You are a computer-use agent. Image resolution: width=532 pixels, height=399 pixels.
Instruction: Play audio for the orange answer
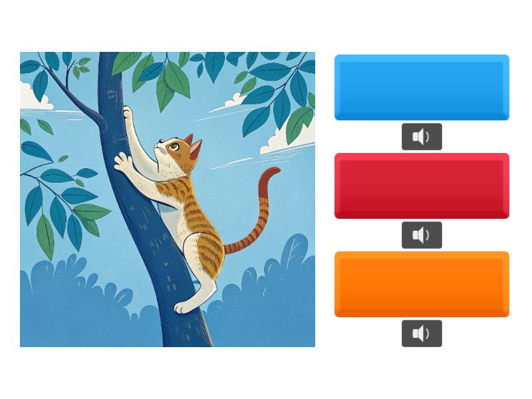[422, 334]
